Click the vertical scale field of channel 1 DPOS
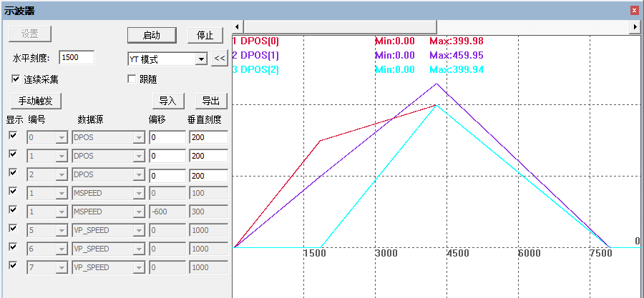Screen dimensions: 644x298 209,156
